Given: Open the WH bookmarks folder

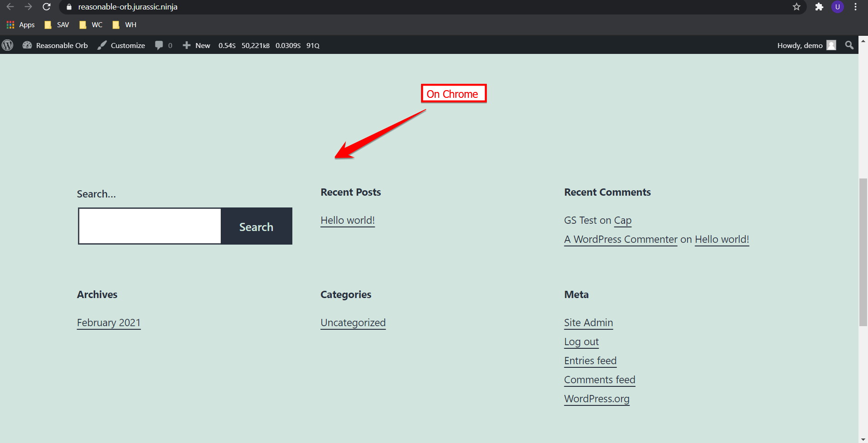Looking at the screenshot, I should 123,24.
